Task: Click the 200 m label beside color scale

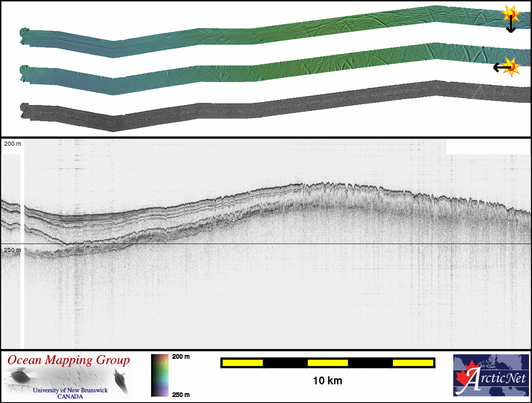Action: pyautogui.click(x=181, y=357)
